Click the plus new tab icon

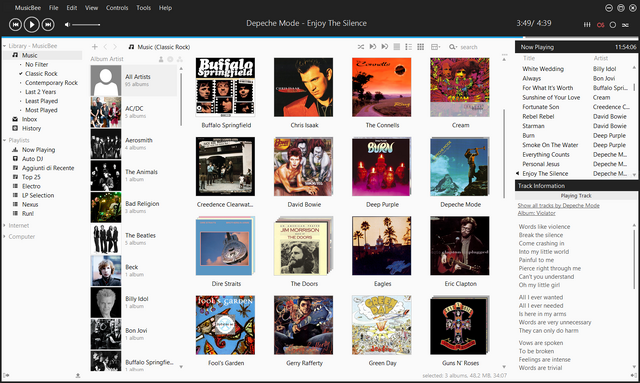click(95, 47)
